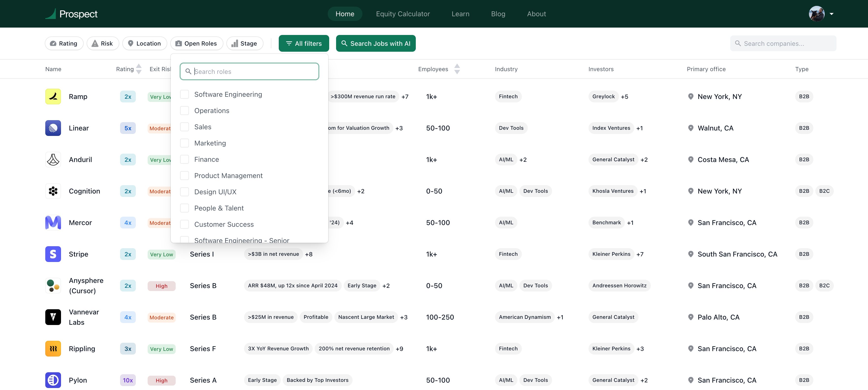Open the Ramp company logo
Image resolution: width=868 pixels, height=390 pixels.
pos(53,97)
